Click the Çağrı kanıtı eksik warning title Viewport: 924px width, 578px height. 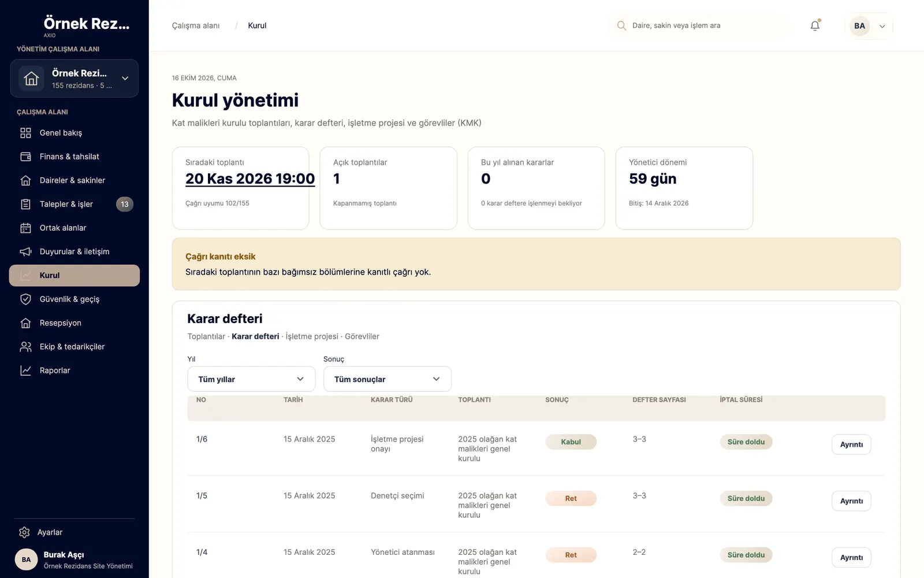(221, 257)
